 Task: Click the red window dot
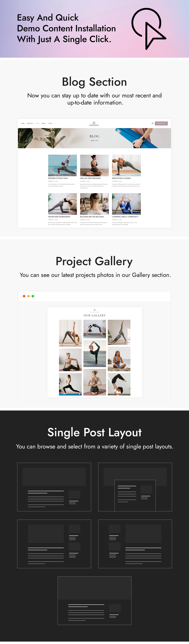[24, 296]
